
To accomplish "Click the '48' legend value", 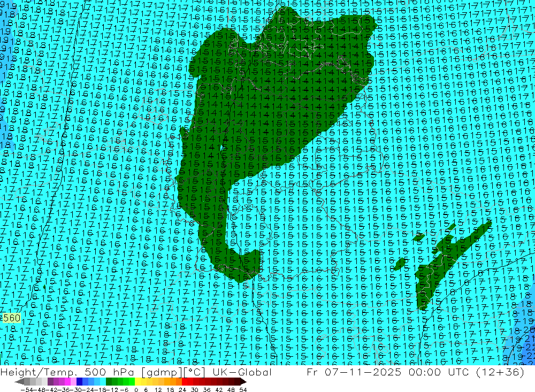I will click(x=231, y=390).
